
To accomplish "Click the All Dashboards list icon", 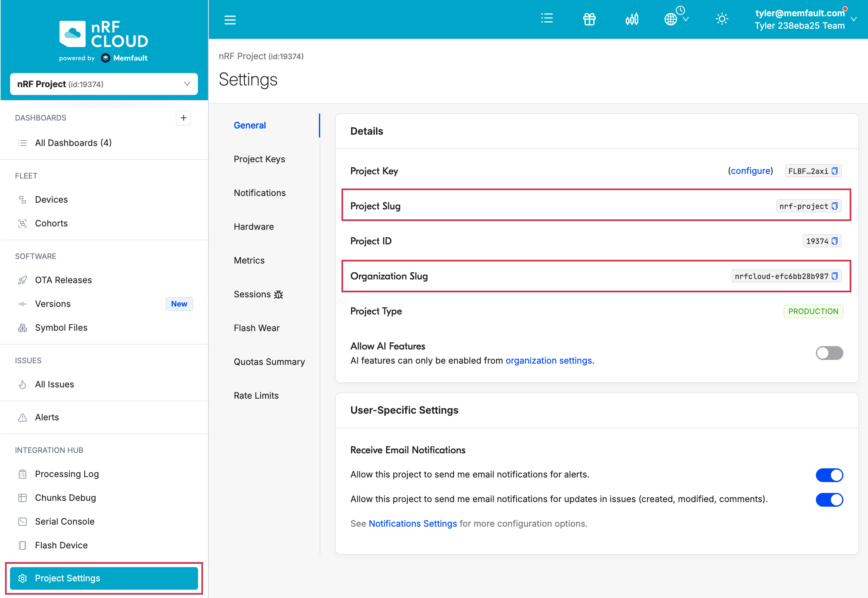I will click(23, 143).
